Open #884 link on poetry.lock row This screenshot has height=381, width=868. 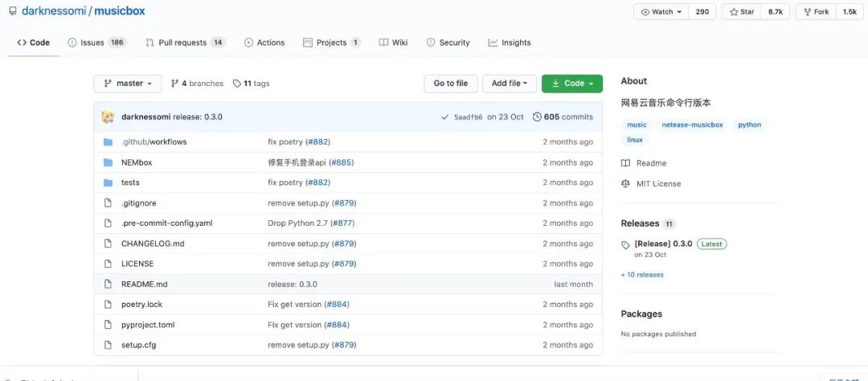(337, 304)
